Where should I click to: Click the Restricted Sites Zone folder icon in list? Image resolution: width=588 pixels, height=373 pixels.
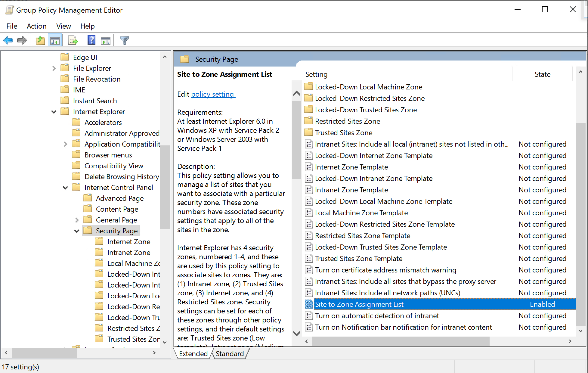coord(308,121)
